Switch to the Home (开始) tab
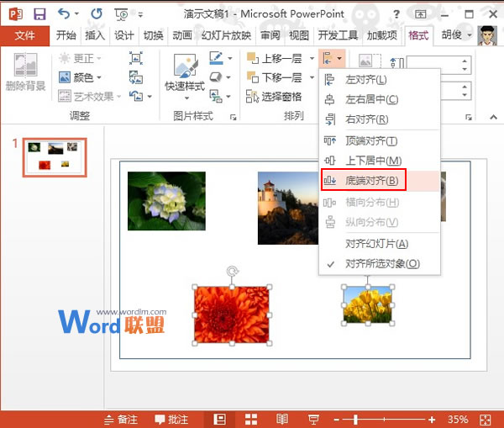Image resolution: width=504 pixels, height=428 pixels. tap(66, 35)
